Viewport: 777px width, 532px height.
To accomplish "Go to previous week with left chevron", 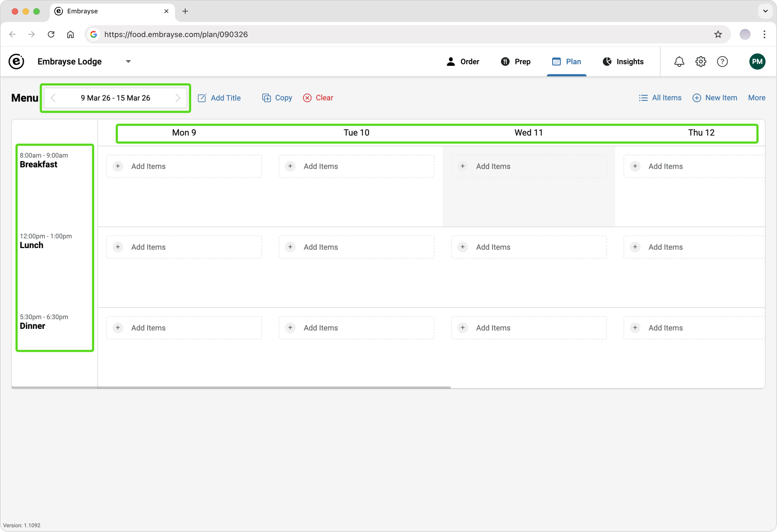I will 53,98.
